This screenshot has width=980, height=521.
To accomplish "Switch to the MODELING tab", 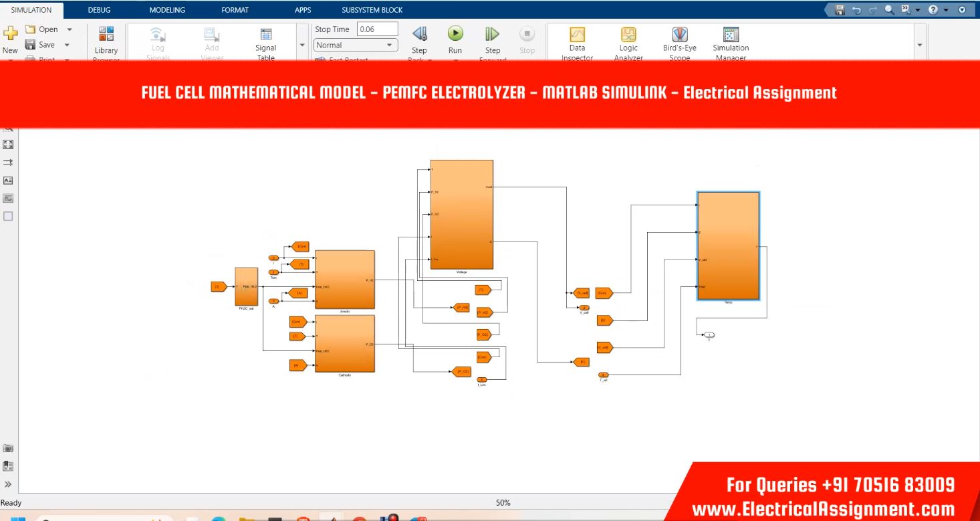I will tap(167, 10).
